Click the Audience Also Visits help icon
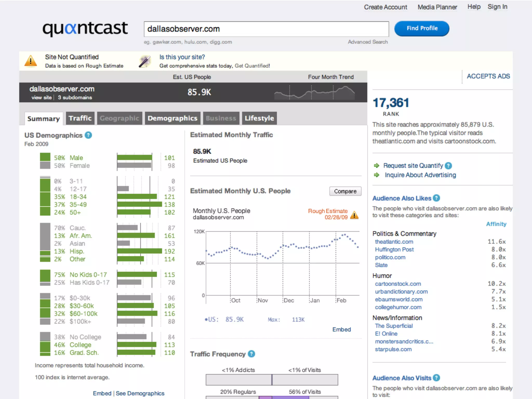 click(x=437, y=378)
